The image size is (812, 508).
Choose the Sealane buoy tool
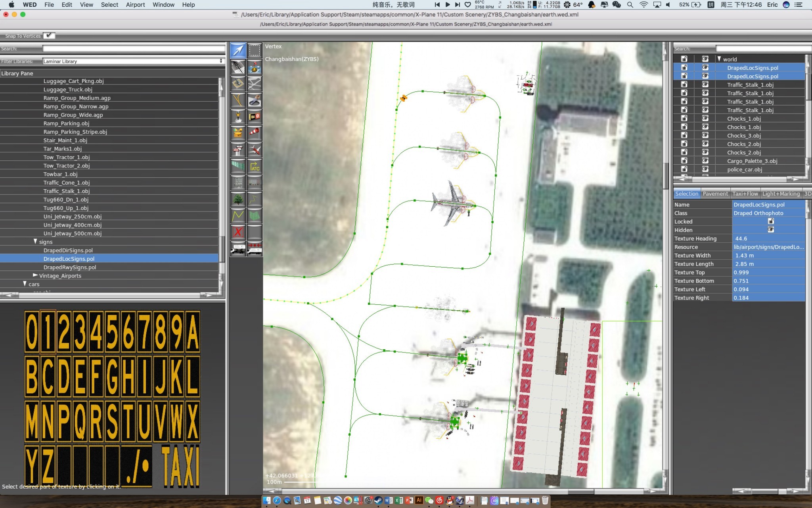tap(255, 67)
